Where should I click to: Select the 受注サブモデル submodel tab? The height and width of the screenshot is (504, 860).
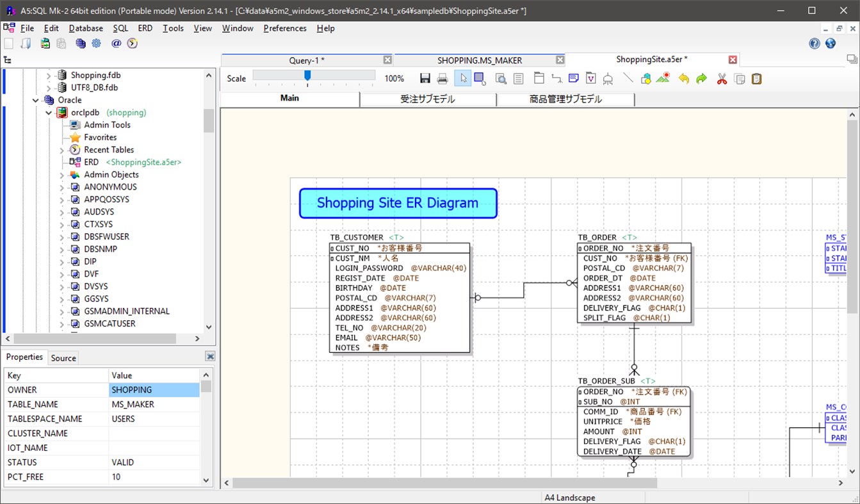(428, 99)
